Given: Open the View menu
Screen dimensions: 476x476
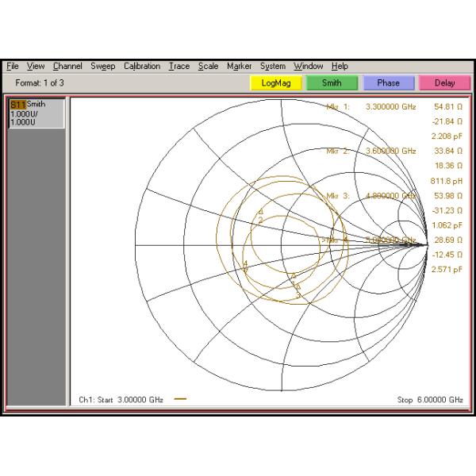Looking at the screenshot, I should [x=36, y=67].
